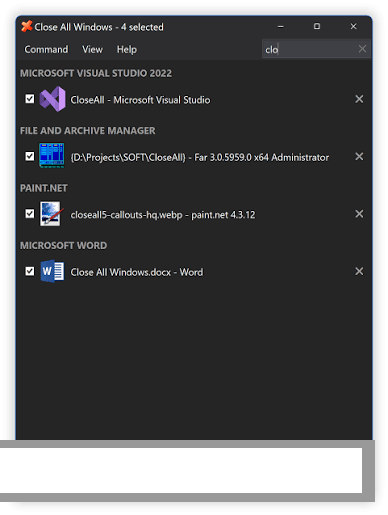The image size is (388, 515).
Task: Click the Visual Studio app icon
Action: (52, 99)
